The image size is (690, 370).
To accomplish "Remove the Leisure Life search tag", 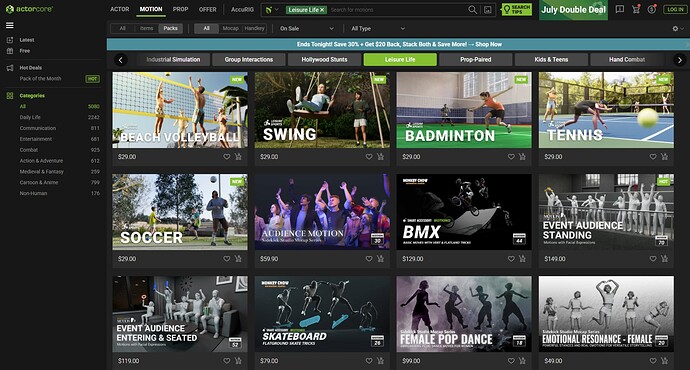I will [x=322, y=10].
